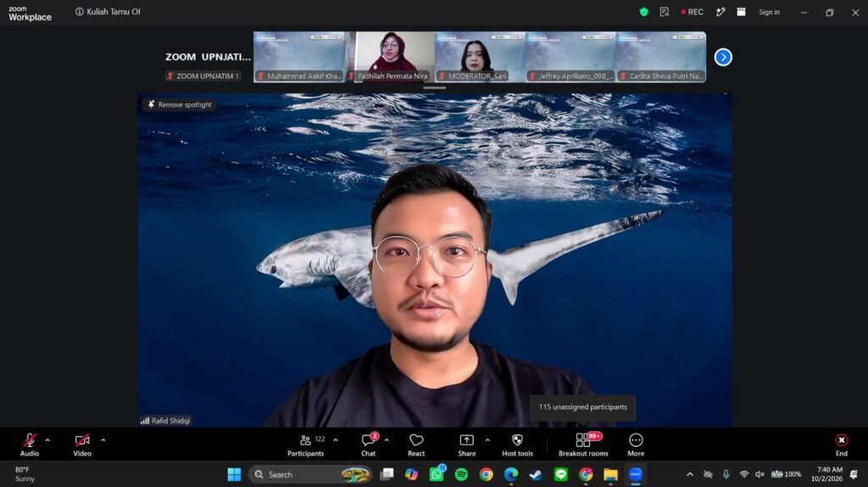Expand audio options arrow next to Audio
The height and width of the screenshot is (487, 868).
(47, 440)
